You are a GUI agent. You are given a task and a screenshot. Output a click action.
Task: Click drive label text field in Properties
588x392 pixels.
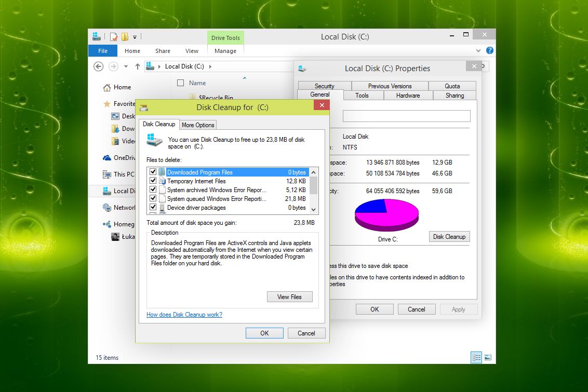tap(407, 116)
